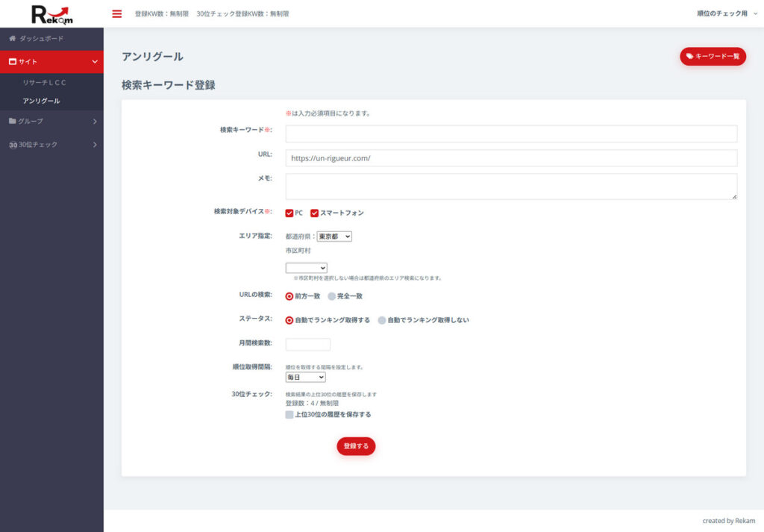This screenshot has height=532, width=764.
Task: Click the 検索キーワード input field
Action: pos(511,134)
